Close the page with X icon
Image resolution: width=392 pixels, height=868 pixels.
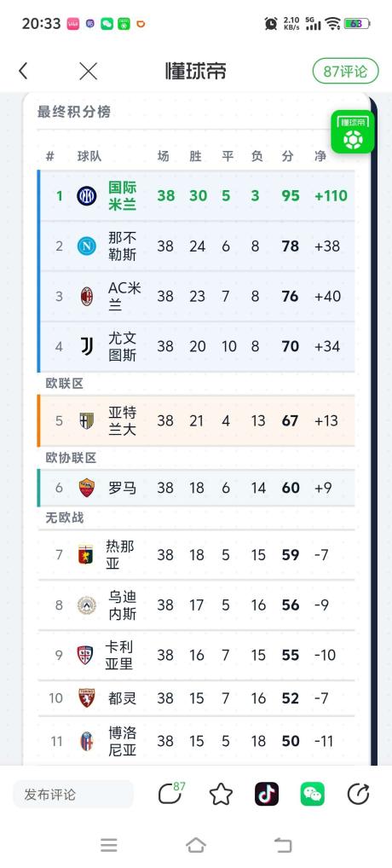88,71
